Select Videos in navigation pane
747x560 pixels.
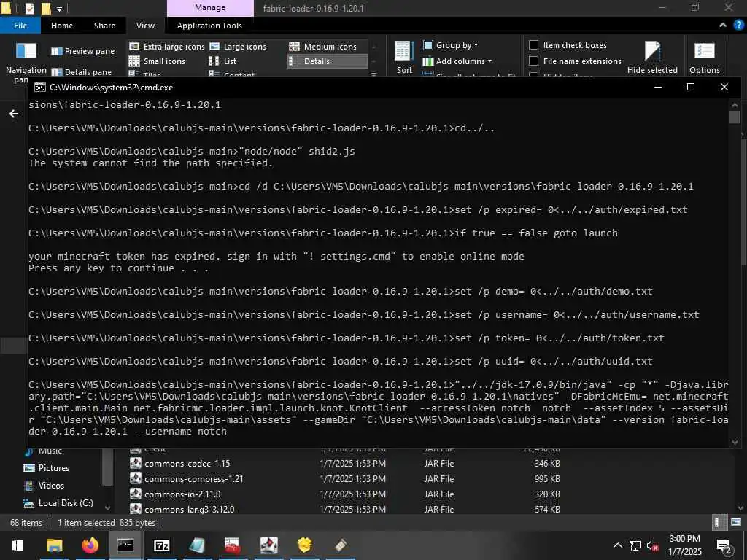click(44, 485)
